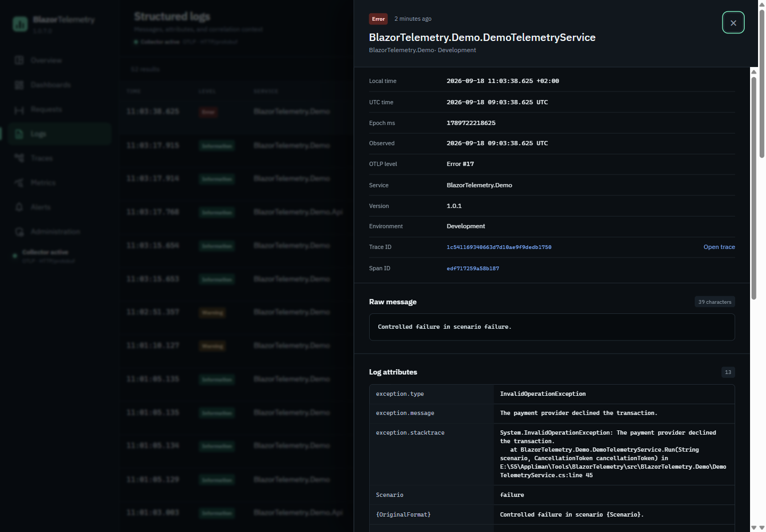This screenshot has height=532, width=766.
Task: Click 'Controlled failure in scenario {Scenario}.' value
Action: (x=572, y=515)
